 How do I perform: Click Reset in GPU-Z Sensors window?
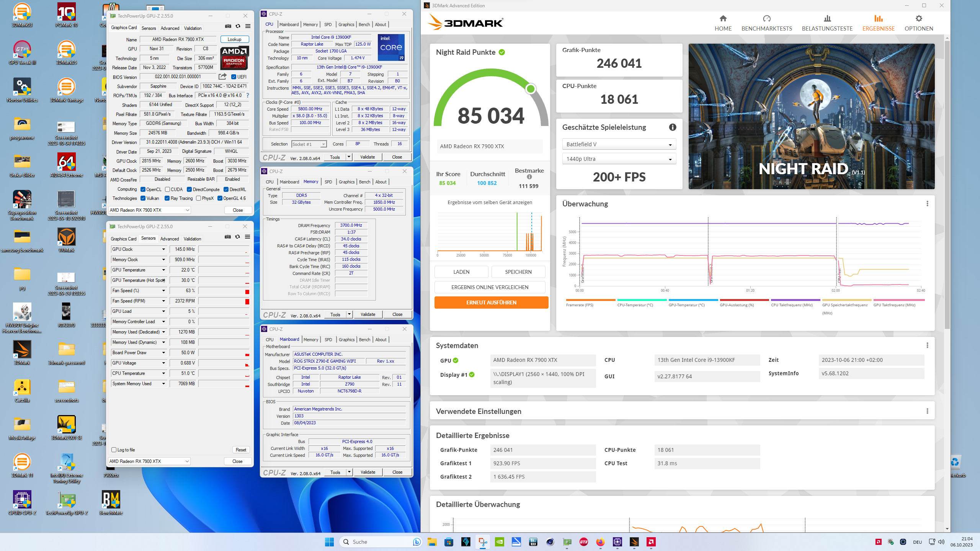click(241, 450)
